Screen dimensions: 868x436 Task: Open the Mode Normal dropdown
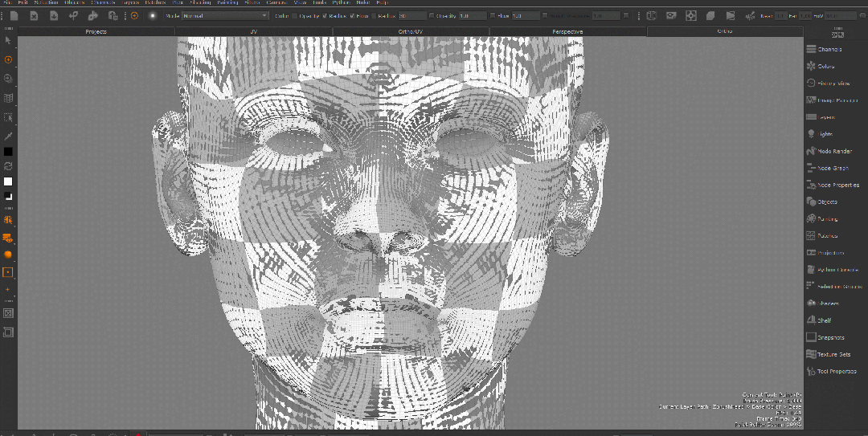tap(225, 16)
